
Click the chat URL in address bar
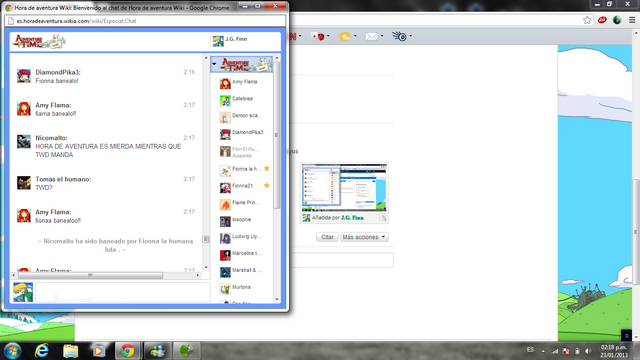click(76, 21)
